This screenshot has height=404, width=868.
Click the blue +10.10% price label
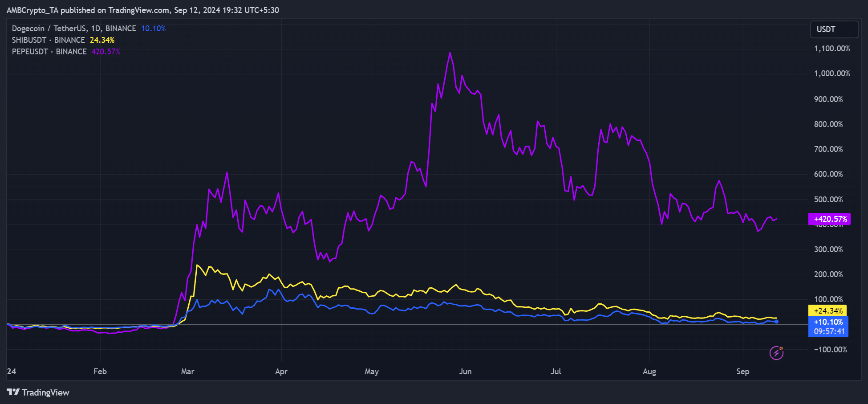click(828, 322)
